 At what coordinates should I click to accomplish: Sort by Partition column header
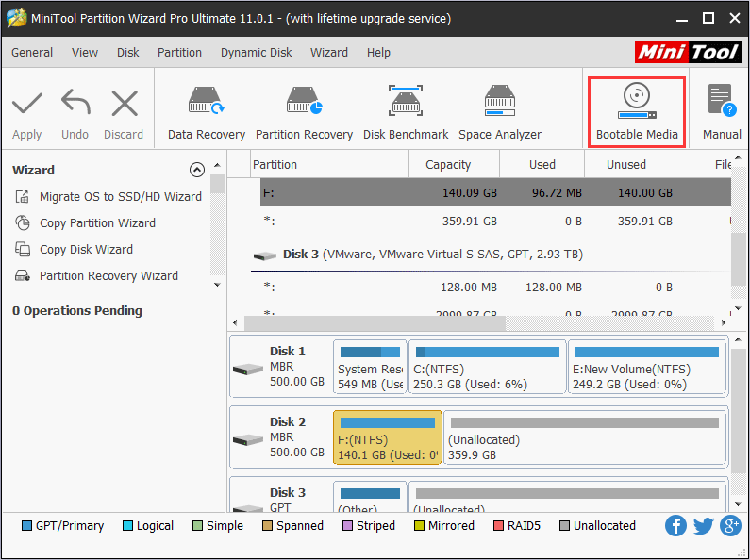click(x=329, y=164)
